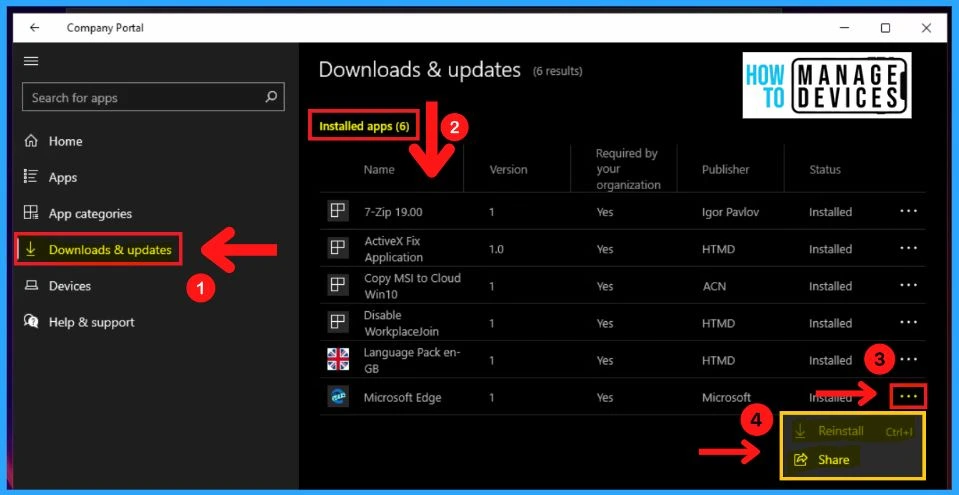Image resolution: width=959 pixels, height=495 pixels.
Task: Click publisher ACN
Action: point(714,286)
